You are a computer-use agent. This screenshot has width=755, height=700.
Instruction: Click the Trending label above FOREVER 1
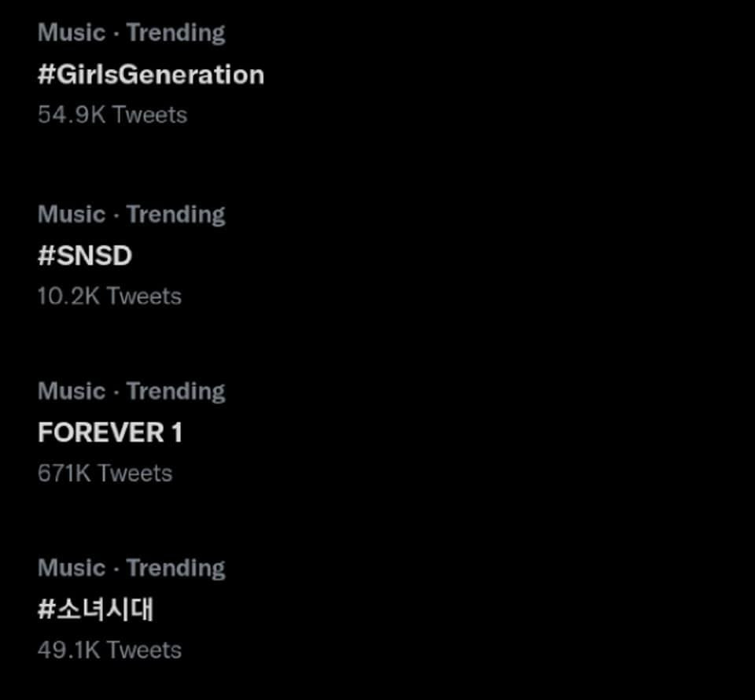point(175,390)
